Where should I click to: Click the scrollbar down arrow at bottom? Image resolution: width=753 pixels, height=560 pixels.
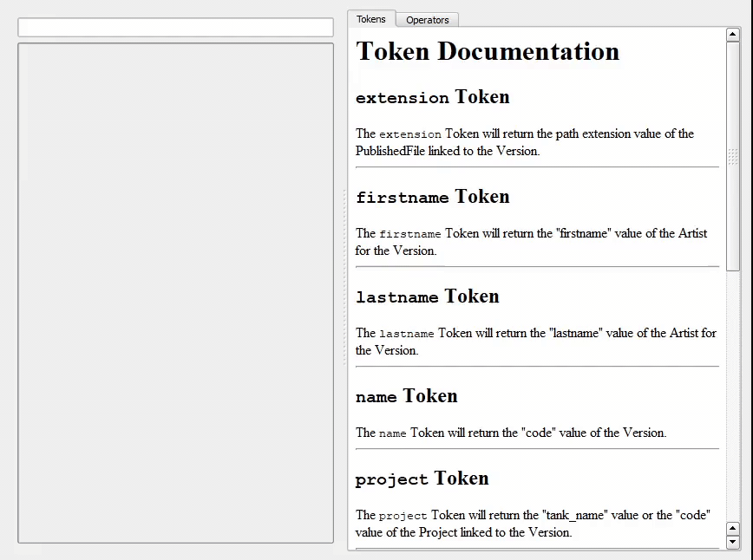click(x=733, y=543)
